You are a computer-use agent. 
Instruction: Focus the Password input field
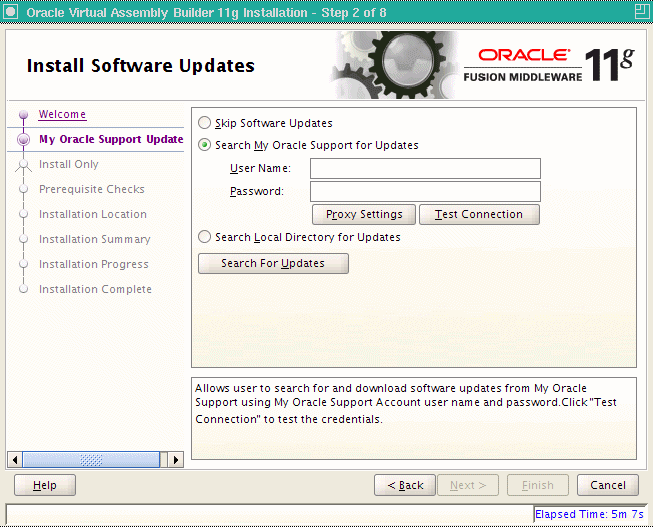click(425, 191)
